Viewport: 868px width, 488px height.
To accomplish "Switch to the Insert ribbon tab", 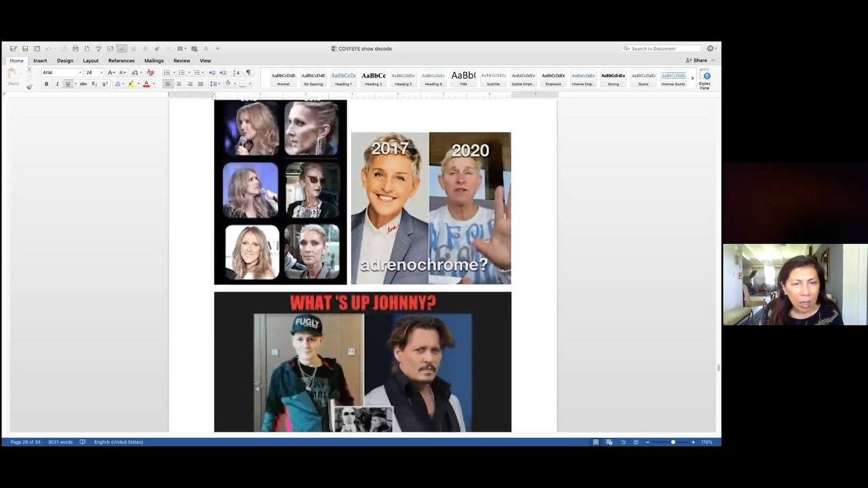I will pos(40,61).
